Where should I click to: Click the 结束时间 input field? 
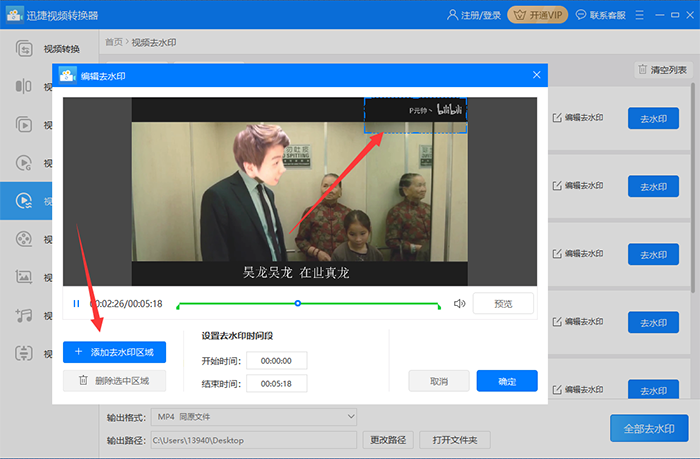pyautogui.click(x=277, y=383)
